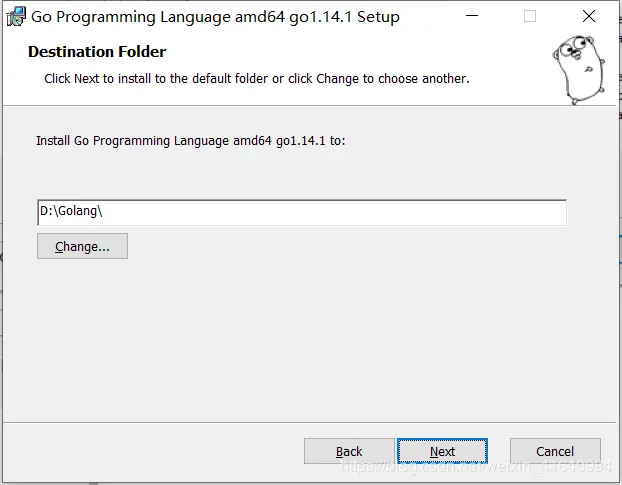Go back with the Back button

349,451
